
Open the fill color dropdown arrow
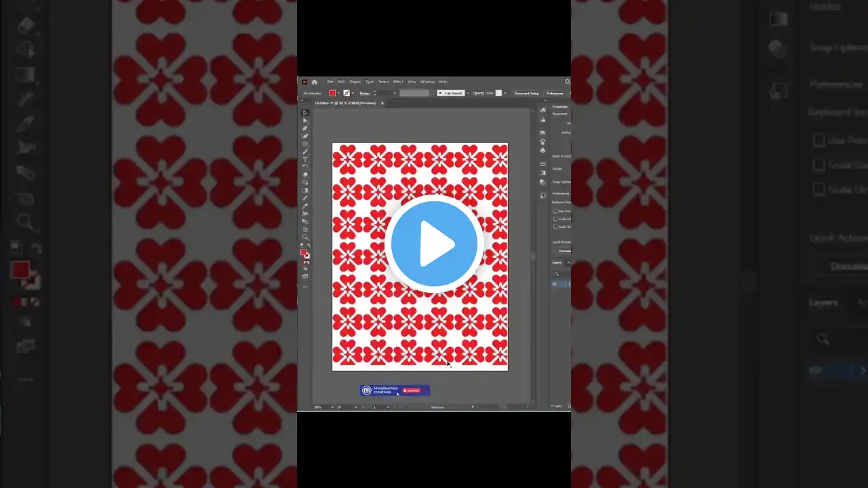click(338, 94)
